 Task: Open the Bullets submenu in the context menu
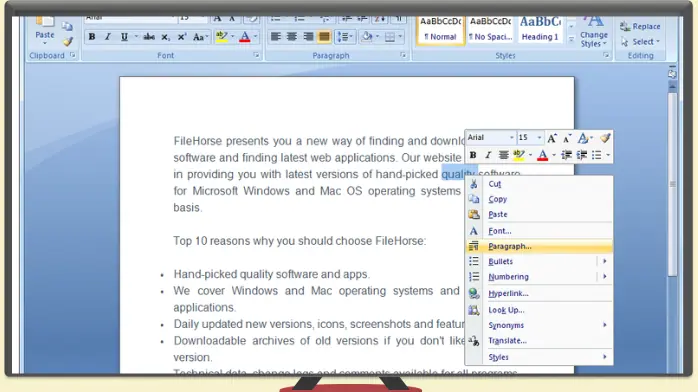tap(539, 262)
